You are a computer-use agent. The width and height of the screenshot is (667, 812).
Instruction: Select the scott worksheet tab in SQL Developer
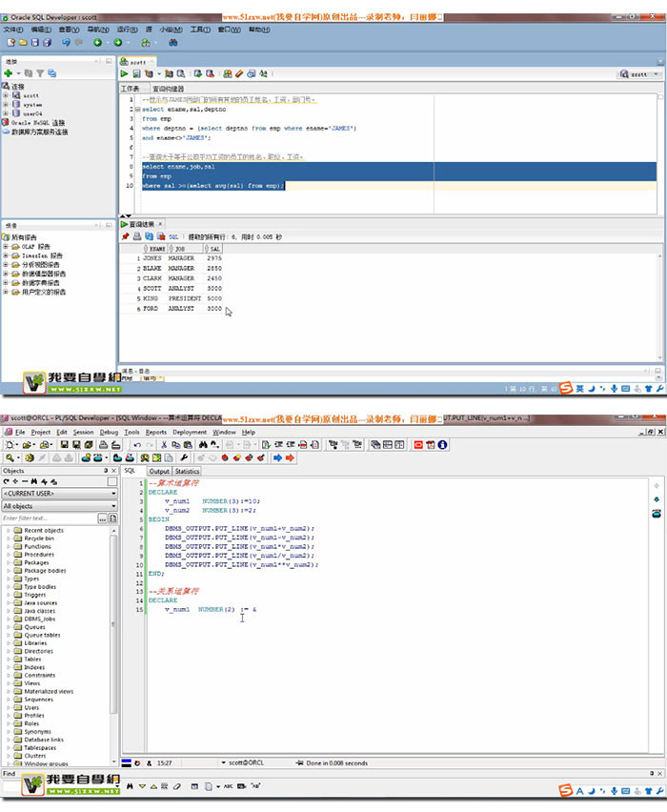tap(136, 62)
